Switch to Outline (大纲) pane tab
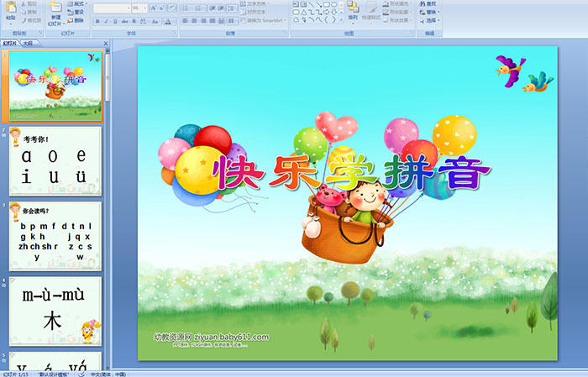588x377 pixels. pyautogui.click(x=28, y=44)
